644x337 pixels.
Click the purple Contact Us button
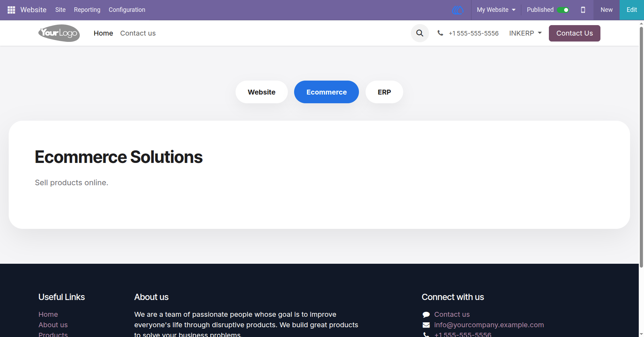click(574, 33)
